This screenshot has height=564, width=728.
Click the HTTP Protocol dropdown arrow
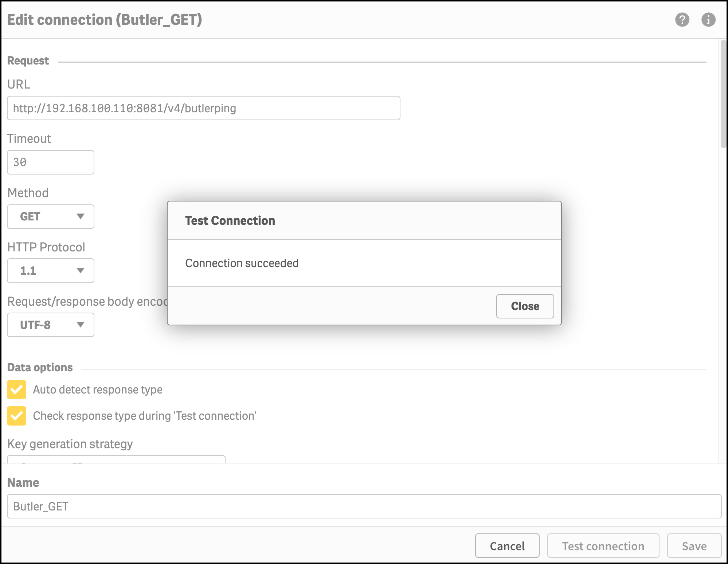(x=81, y=271)
